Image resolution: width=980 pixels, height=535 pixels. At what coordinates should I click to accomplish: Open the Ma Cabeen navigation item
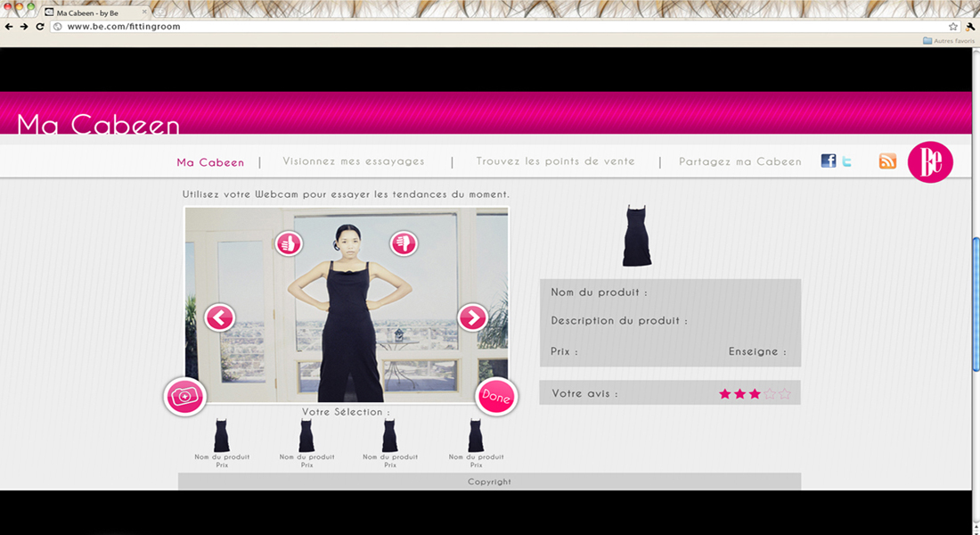(x=210, y=162)
